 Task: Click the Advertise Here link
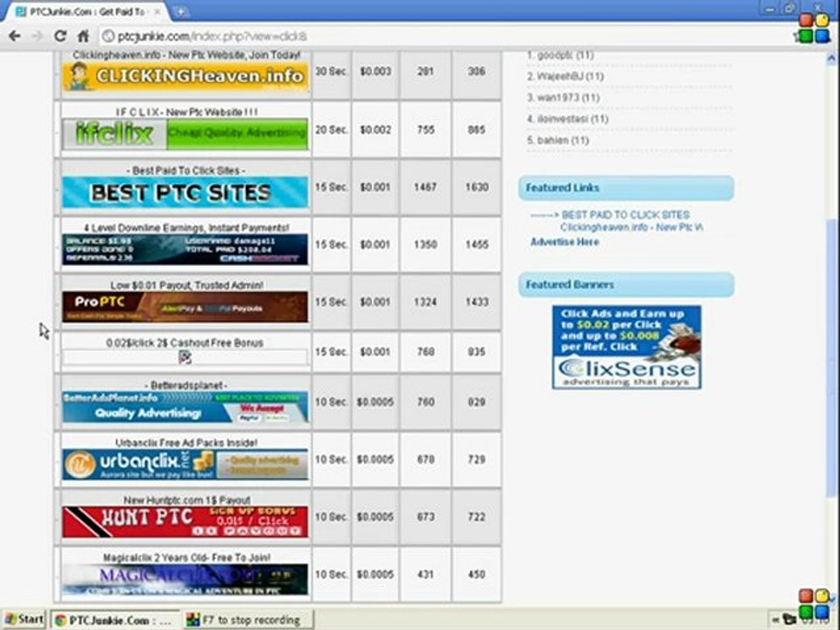click(564, 242)
